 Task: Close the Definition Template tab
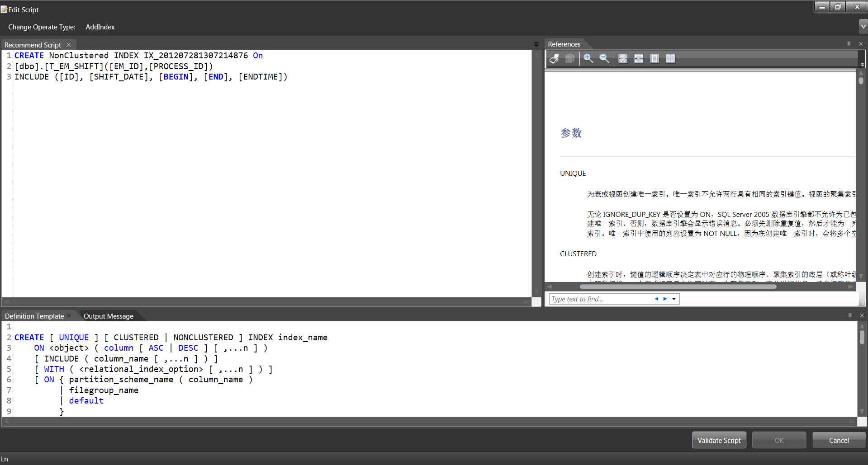tap(69, 315)
